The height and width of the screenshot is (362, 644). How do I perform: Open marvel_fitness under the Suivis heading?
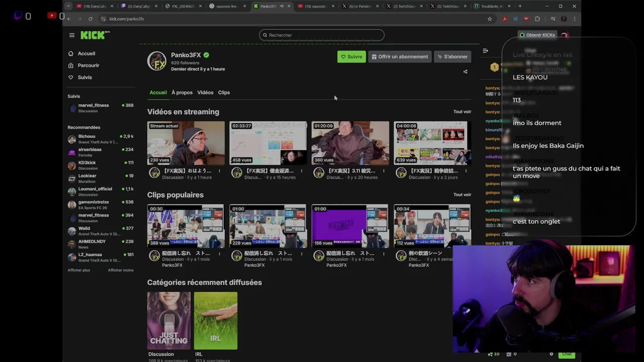pyautogui.click(x=101, y=108)
